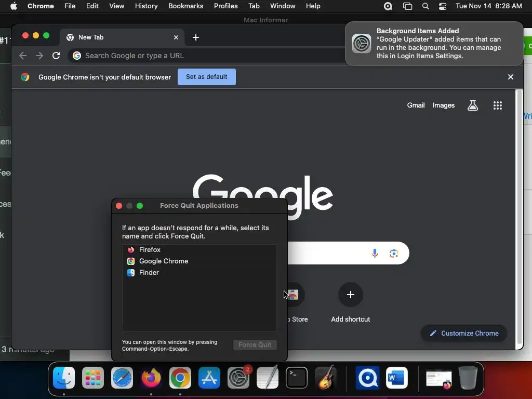Image resolution: width=532 pixels, height=399 pixels.
Task: Switch to Firefox in the Dock
Action: 151,378
